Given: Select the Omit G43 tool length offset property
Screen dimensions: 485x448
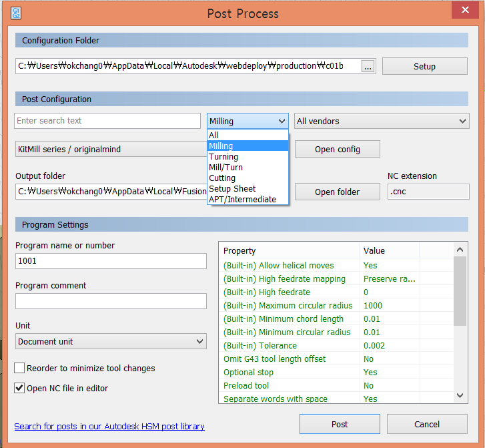Looking at the screenshot, I should pos(336,359).
